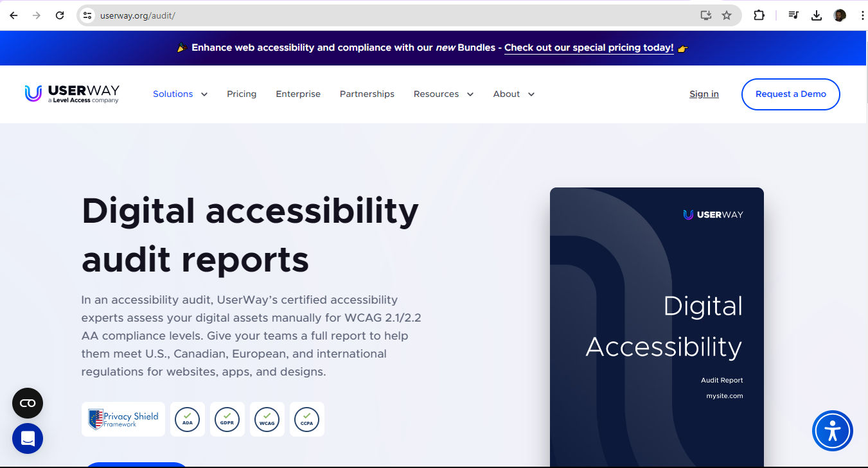The width and height of the screenshot is (868, 468).
Task: Open the browser extensions puzzle icon
Action: click(x=759, y=15)
